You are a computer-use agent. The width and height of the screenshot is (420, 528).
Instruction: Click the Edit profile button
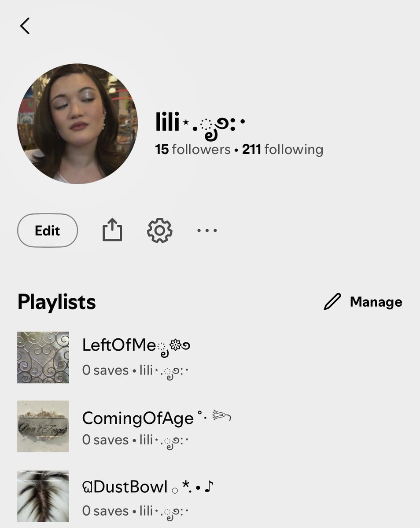point(48,231)
